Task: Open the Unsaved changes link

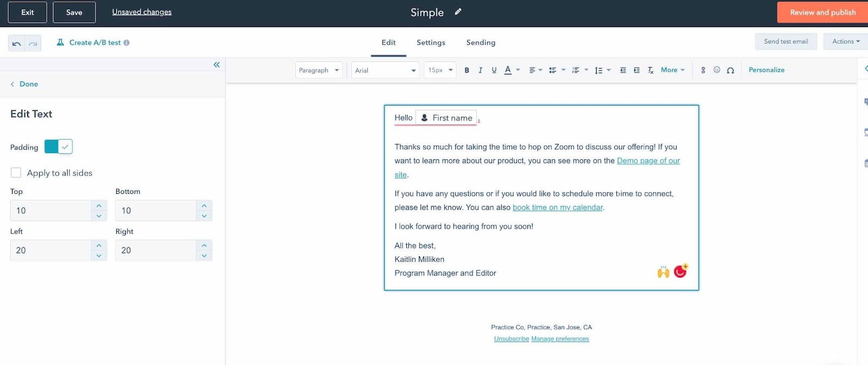Action: pos(142,12)
